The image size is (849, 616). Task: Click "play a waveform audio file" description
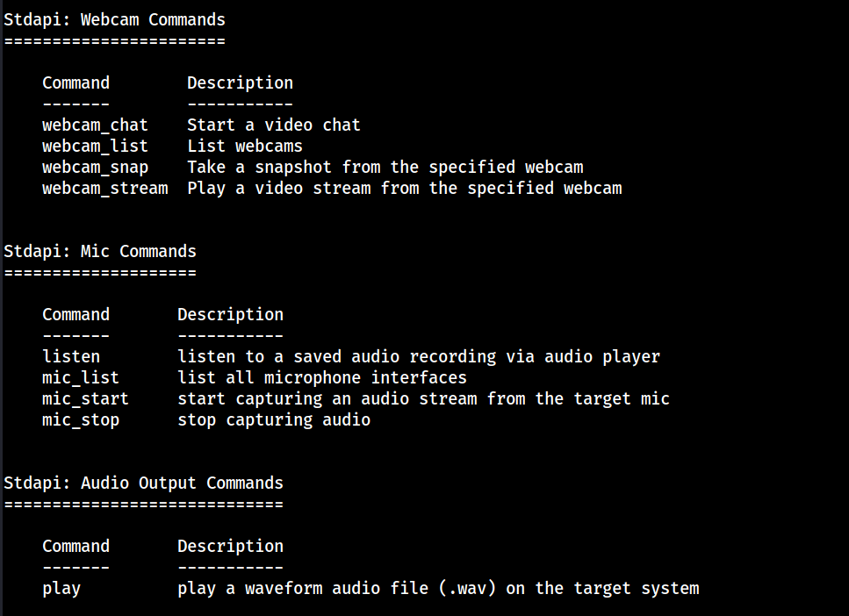point(438,589)
